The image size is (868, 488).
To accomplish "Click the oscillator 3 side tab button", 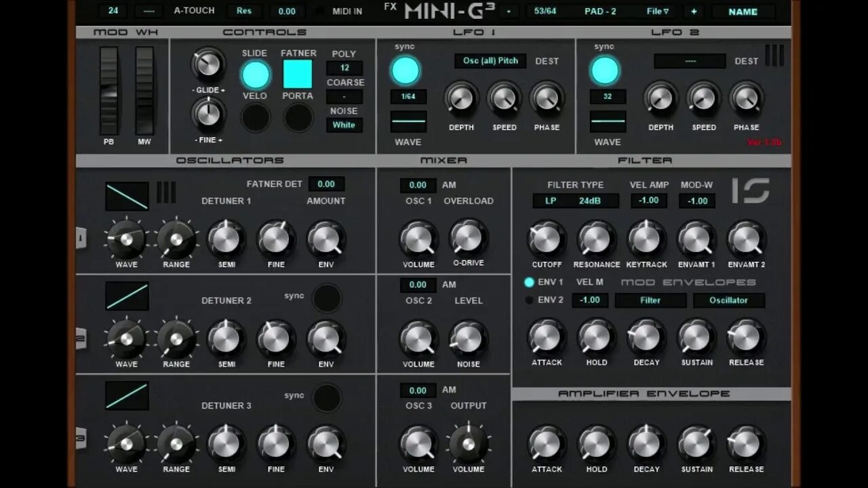I will tap(81, 438).
